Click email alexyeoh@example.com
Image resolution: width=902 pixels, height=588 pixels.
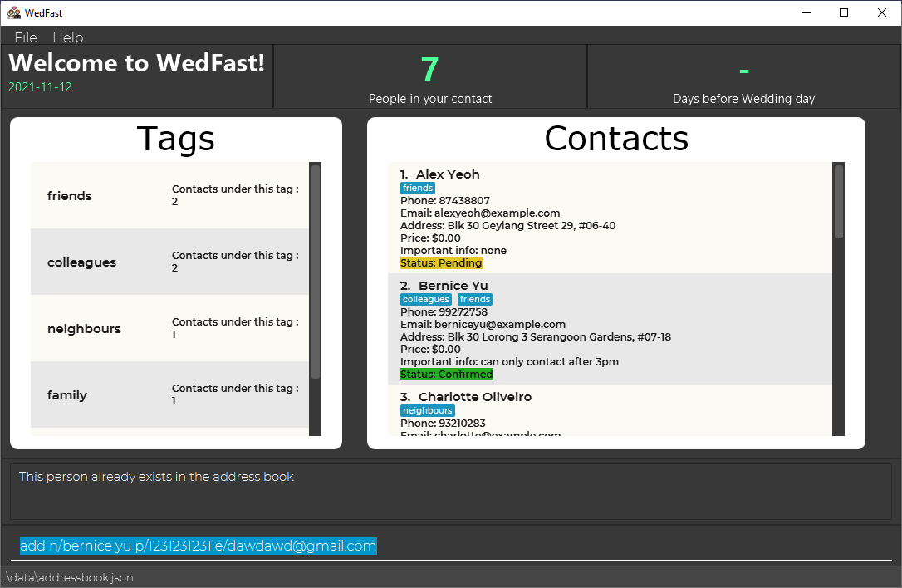tap(480, 213)
